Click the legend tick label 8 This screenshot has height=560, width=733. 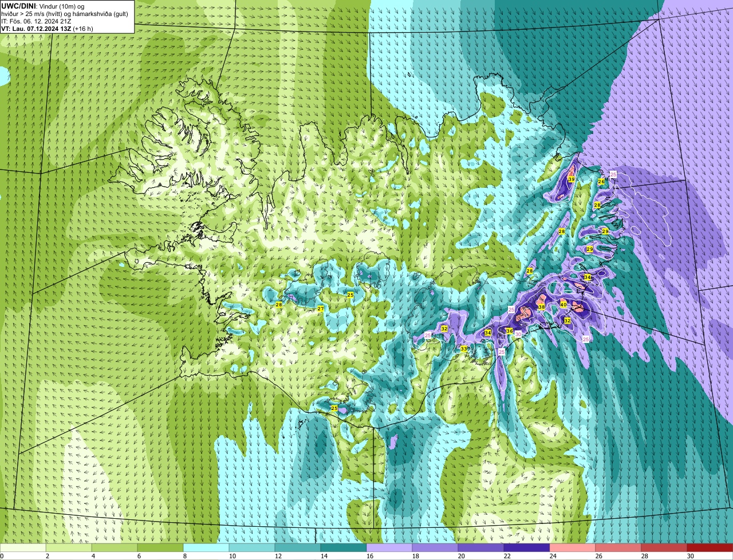tap(186, 556)
